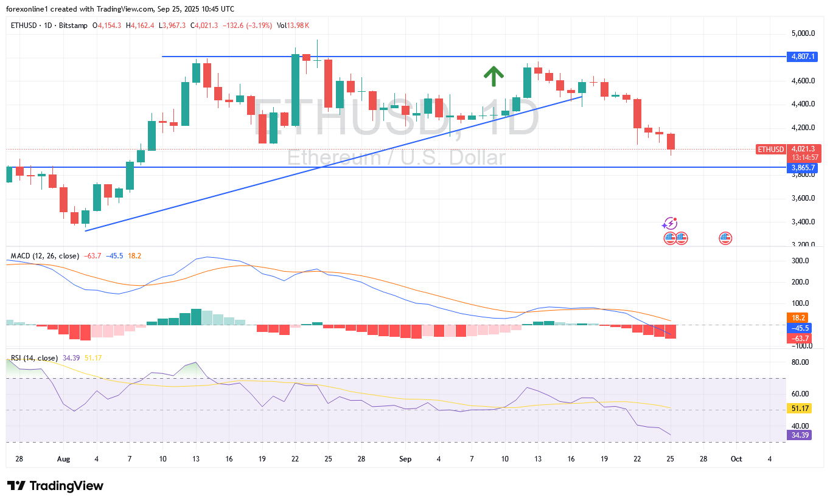The height and width of the screenshot is (504, 830).
Task: Click the standalone US flag icon further right
Action: pos(725,238)
